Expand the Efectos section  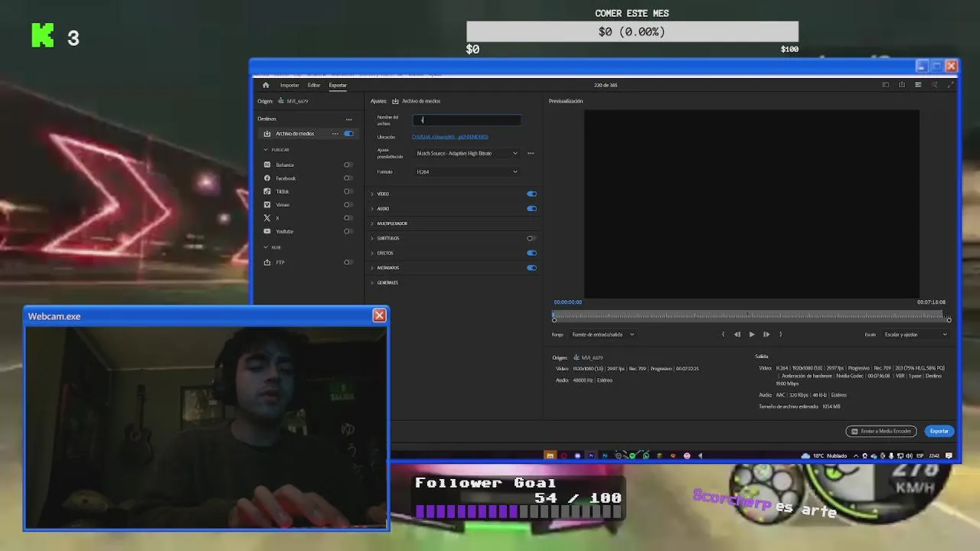[x=373, y=253]
